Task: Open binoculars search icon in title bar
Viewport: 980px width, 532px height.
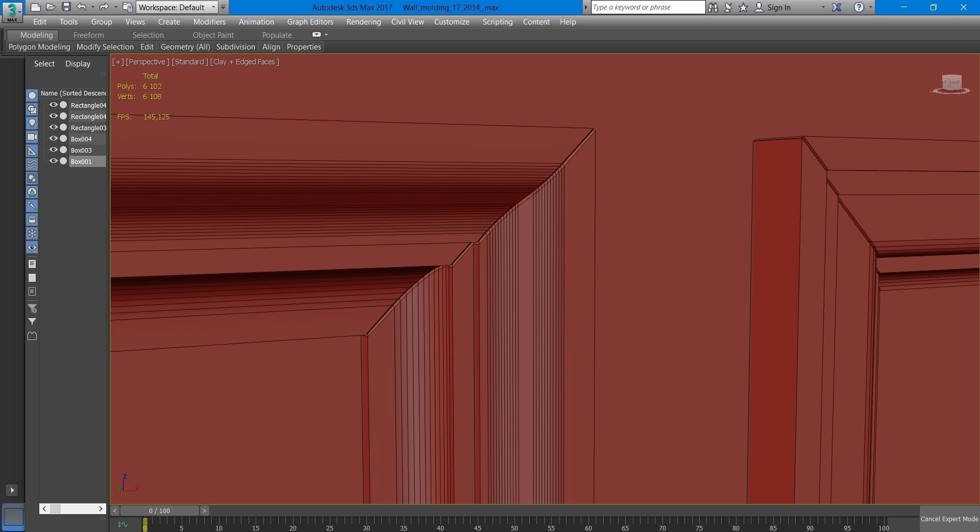Action: pyautogui.click(x=713, y=7)
